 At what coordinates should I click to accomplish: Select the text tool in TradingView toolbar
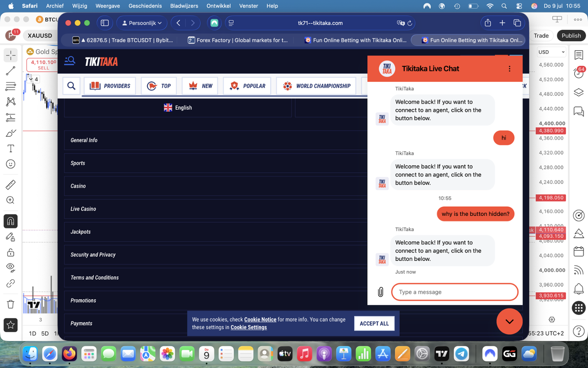tap(11, 149)
